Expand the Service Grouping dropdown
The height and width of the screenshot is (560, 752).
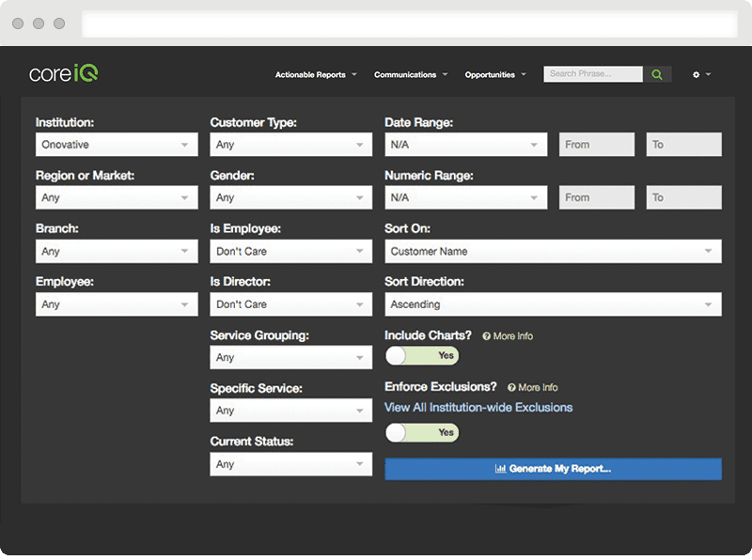291,357
